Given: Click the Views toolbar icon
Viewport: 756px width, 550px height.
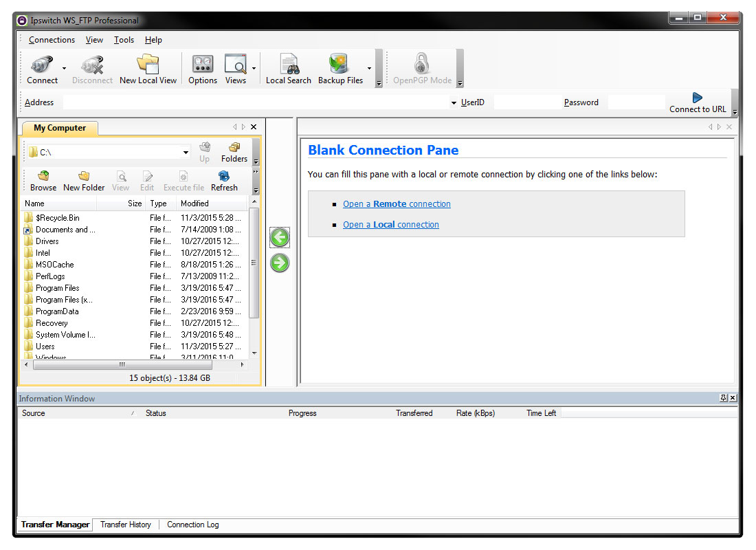Looking at the screenshot, I should (235, 69).
